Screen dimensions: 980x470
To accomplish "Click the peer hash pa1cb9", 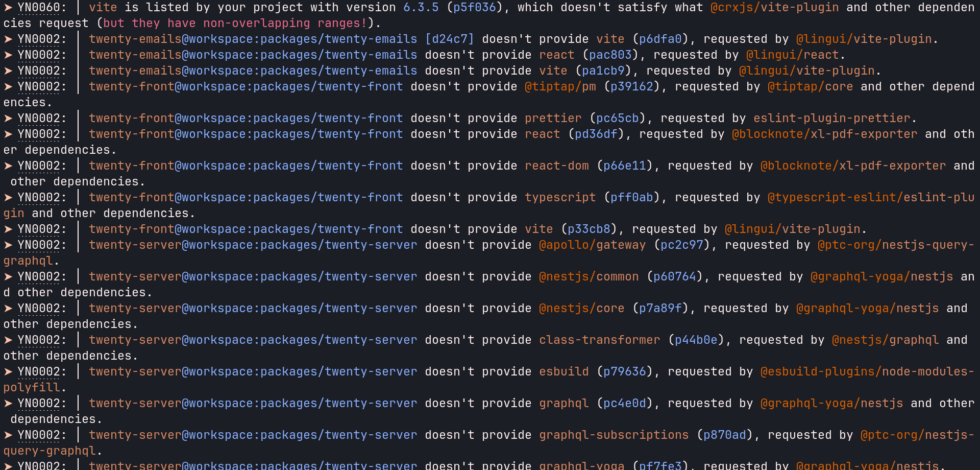I will click(603, 71).
